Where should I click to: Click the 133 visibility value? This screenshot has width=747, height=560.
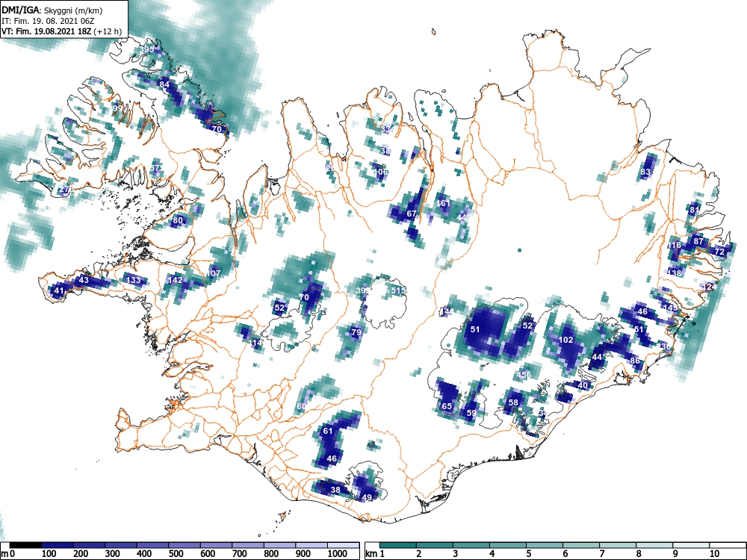134,280
